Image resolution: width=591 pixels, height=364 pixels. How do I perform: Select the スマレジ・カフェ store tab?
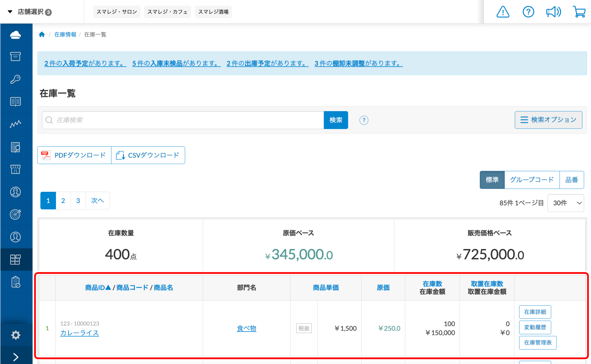(x=167, y=12)
